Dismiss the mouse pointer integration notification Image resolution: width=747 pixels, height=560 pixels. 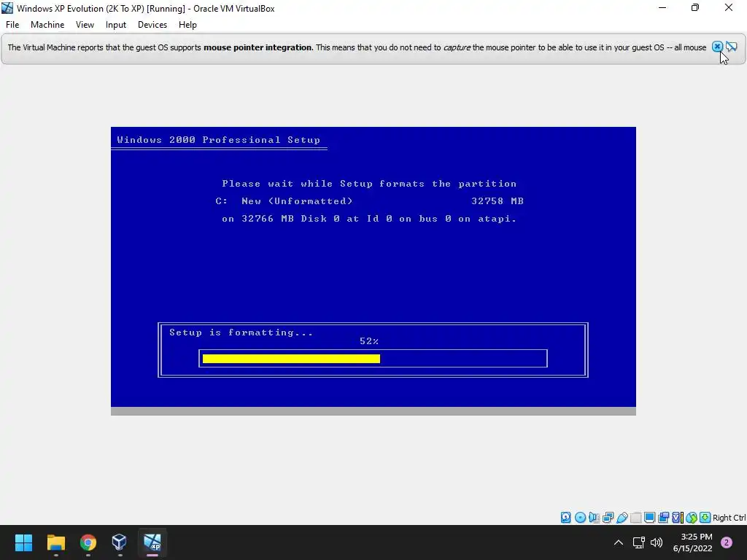tap(717, 47)
